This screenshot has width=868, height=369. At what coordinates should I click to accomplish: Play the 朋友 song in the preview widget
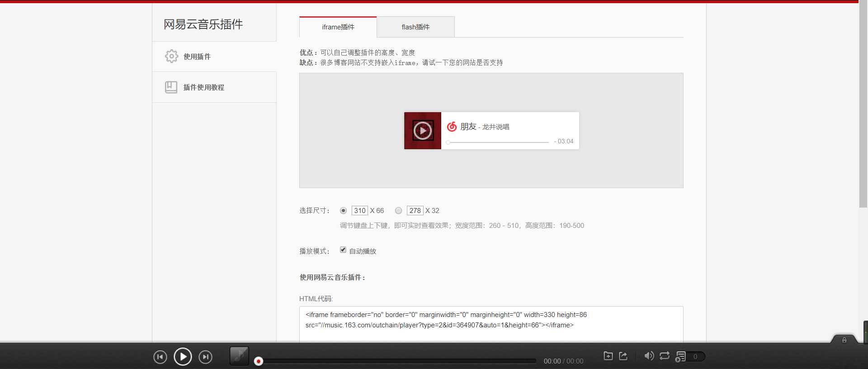coord(423,131)
